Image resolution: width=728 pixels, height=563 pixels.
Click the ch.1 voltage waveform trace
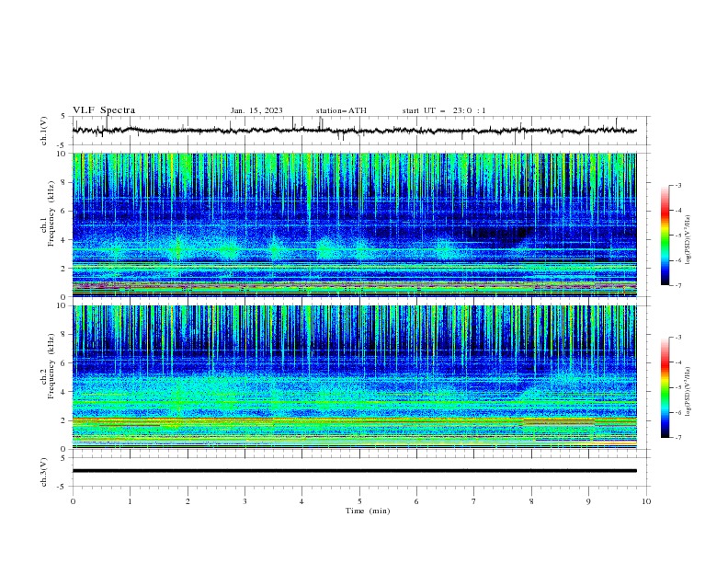(354, 130)
